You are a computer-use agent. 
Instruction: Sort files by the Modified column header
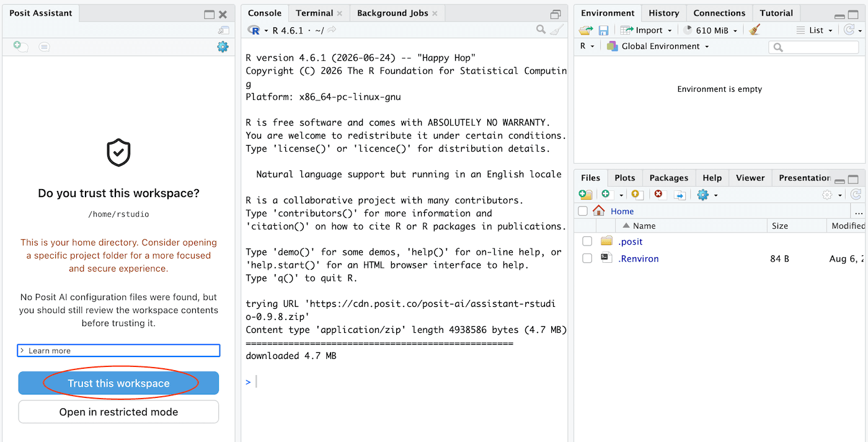(848, 226)
